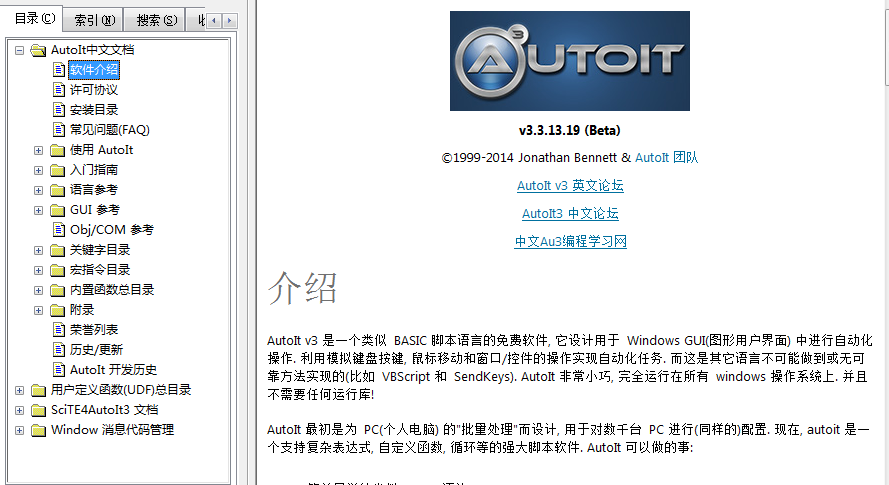Click the SciTE4AutoIt3 文档 folder icon
Image resolution: width=889 pixels, height=485 pixels.
tap(39, 410)
